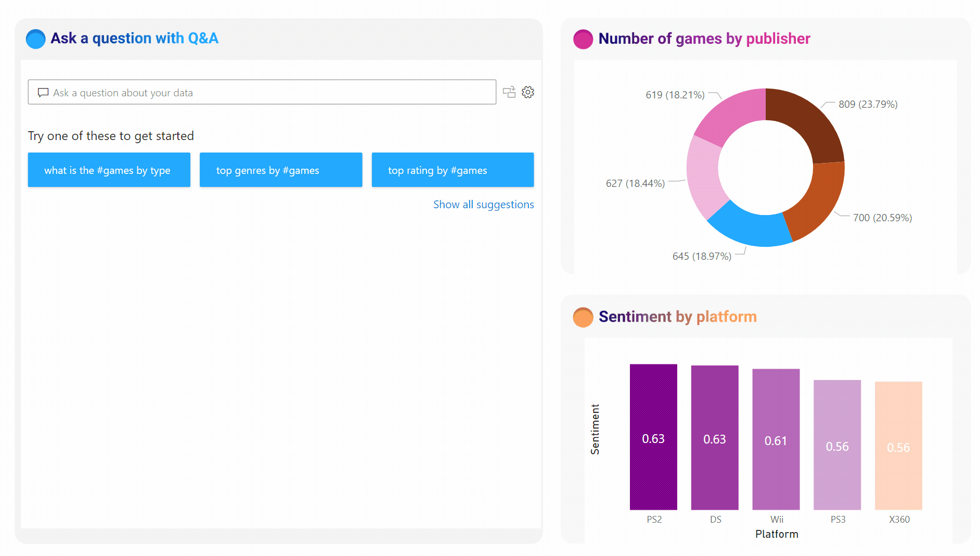Click the 'Number of games by publisher' title

pos(704,39)
